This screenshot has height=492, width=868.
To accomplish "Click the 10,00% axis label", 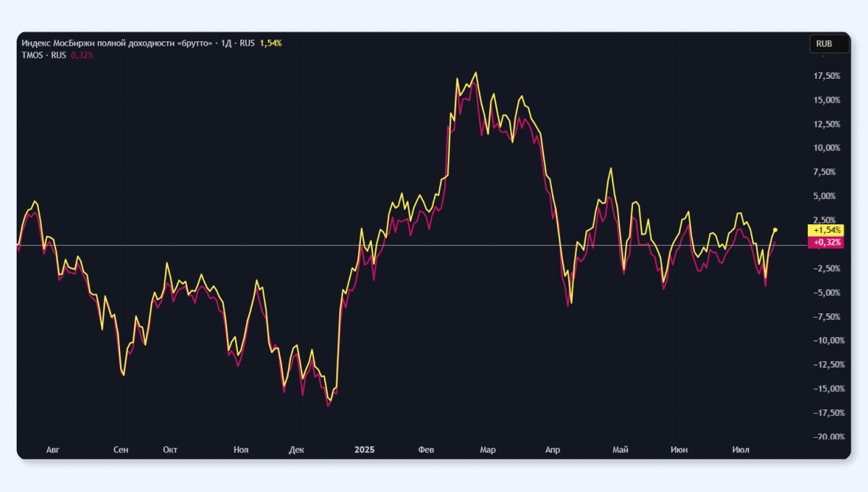I will 826,148.
